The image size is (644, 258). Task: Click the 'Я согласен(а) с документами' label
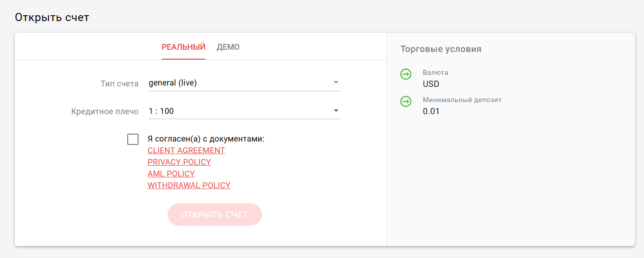(206, 139)
